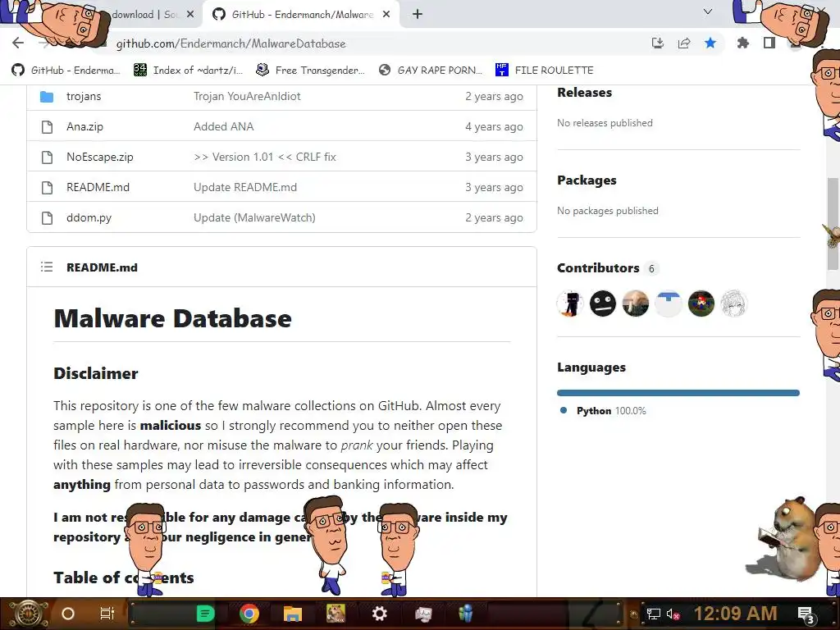Open the Releases section heading
The width and height of the screenshot is (840, 630).
tap(584, 93)
